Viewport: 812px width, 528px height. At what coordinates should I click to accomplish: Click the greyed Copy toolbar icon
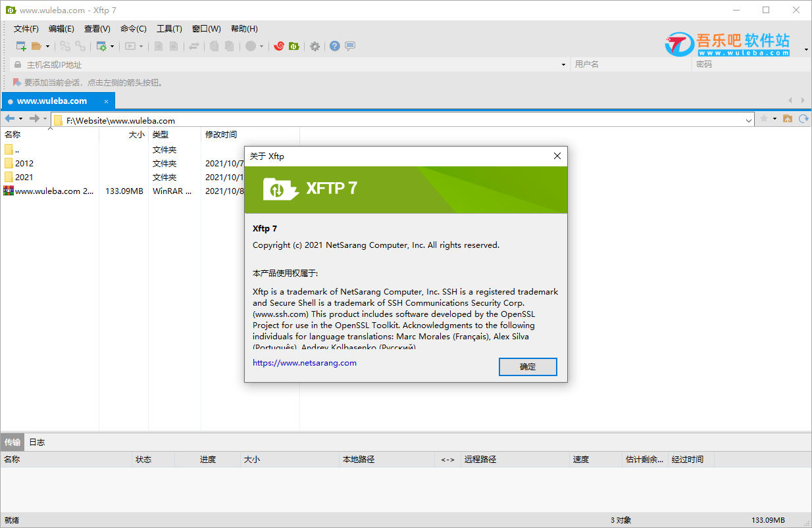coord(215,46)
